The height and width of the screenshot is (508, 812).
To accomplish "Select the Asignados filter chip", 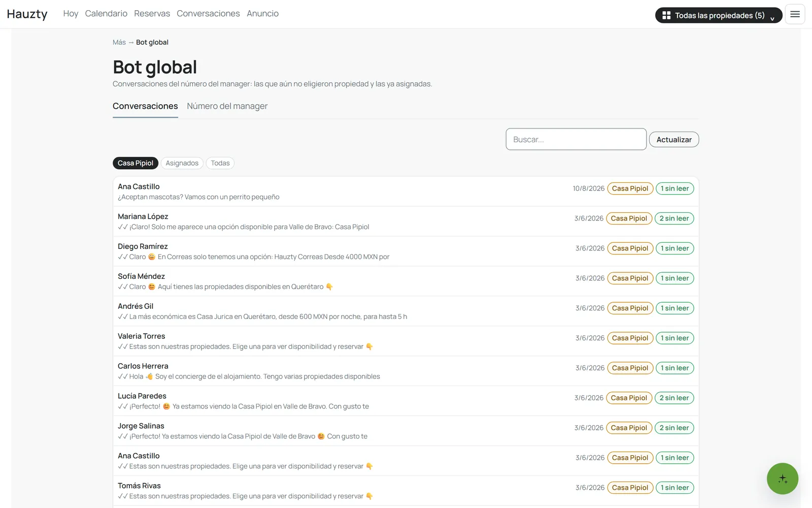I will coord(182,163).
